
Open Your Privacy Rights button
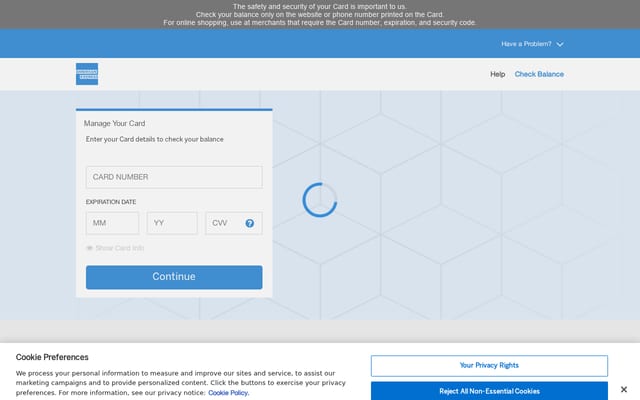(489, 366)
